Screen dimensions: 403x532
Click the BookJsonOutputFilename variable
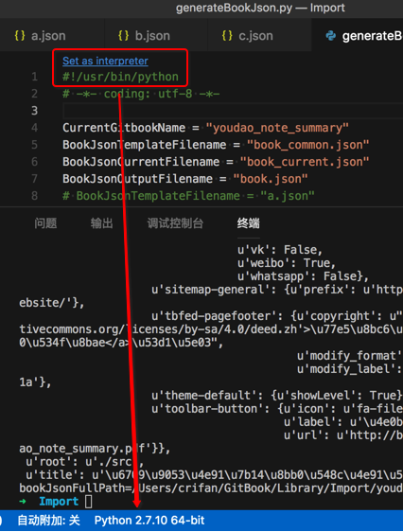[137, 179]
